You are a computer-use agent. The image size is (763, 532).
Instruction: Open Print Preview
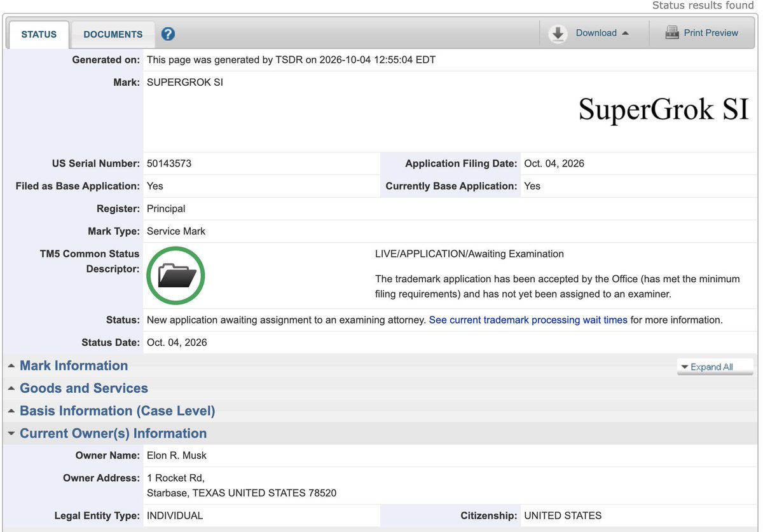(711, 33)
